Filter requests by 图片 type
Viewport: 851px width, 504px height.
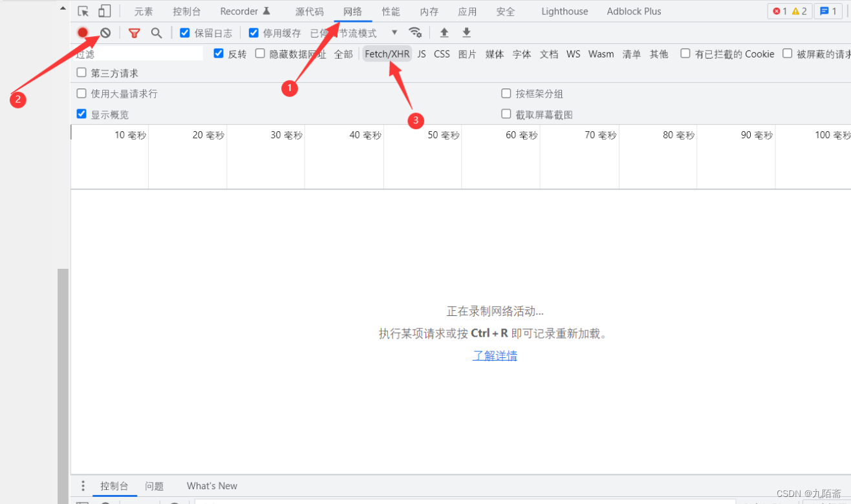pyautogui.click(x=468, y=54)
